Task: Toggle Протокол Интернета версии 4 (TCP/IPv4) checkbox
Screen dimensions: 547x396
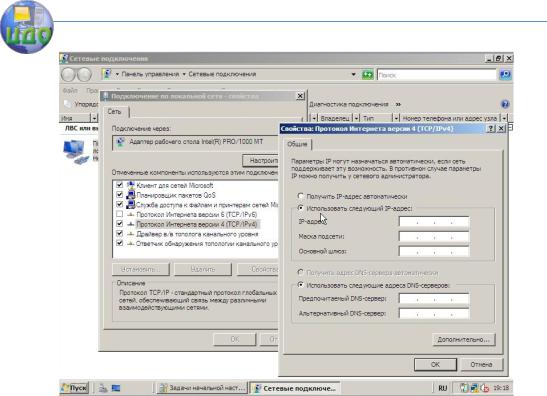Action: [120, 224]
